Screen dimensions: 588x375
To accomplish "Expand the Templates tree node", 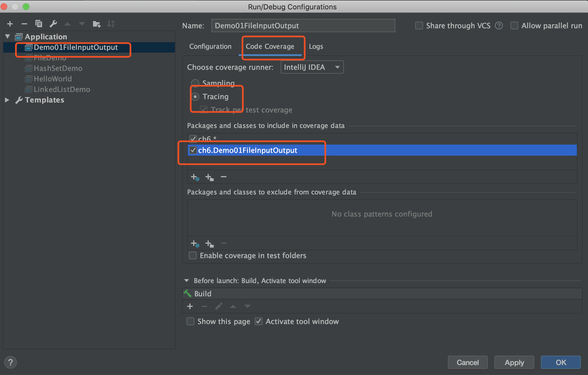I will coord(7,100).
